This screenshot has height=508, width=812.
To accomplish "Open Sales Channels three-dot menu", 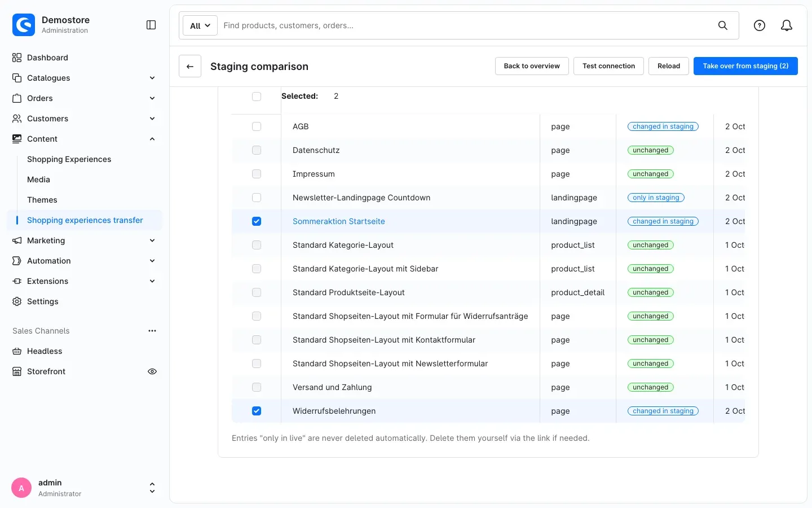I will click(152, 331).
